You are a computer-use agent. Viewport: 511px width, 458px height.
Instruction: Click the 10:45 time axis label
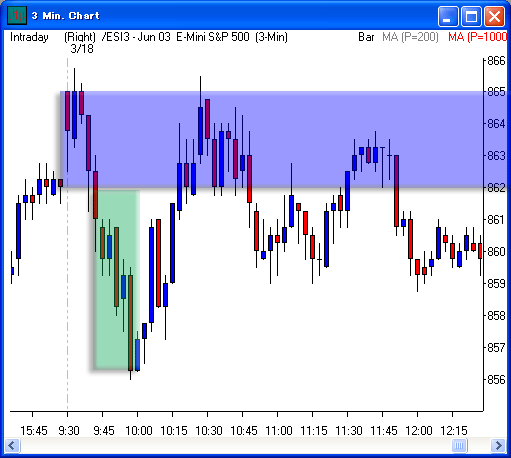pos(244,431)
